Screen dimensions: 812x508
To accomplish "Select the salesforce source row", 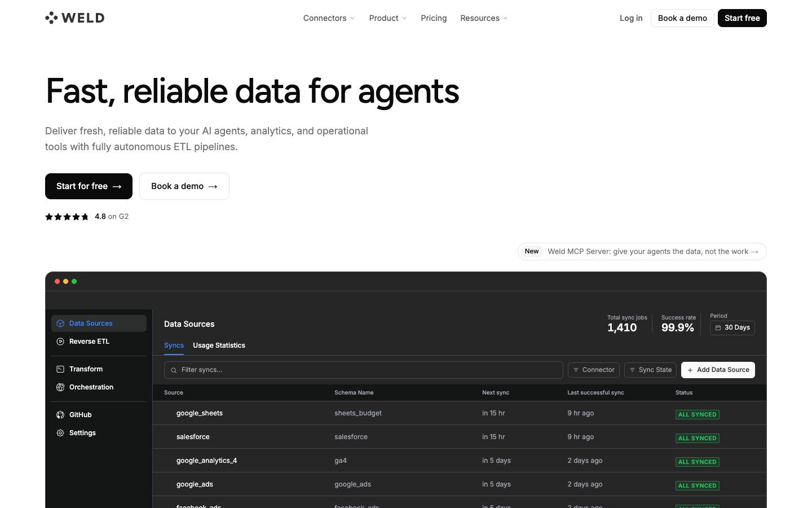I will click(x=460, y=437).
